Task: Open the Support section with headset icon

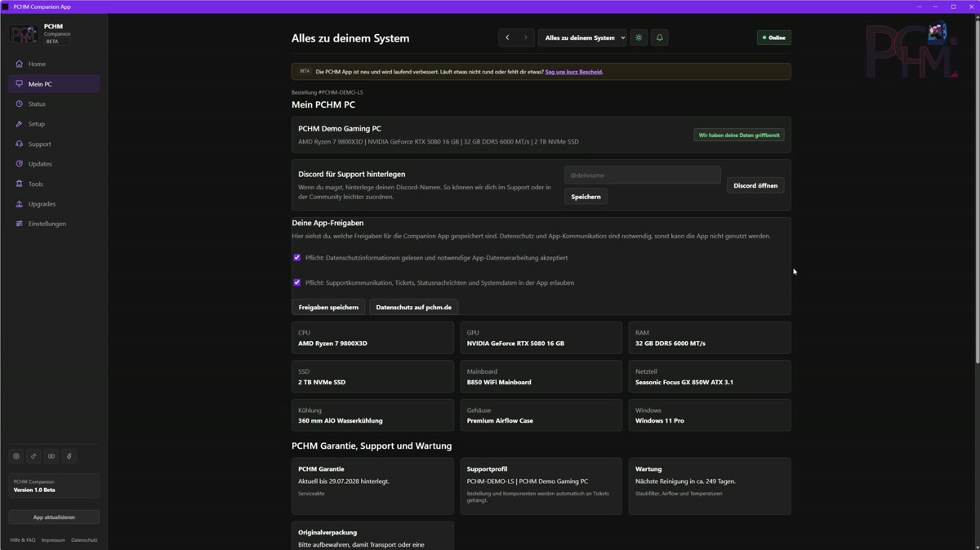Action: pos(54,144)
